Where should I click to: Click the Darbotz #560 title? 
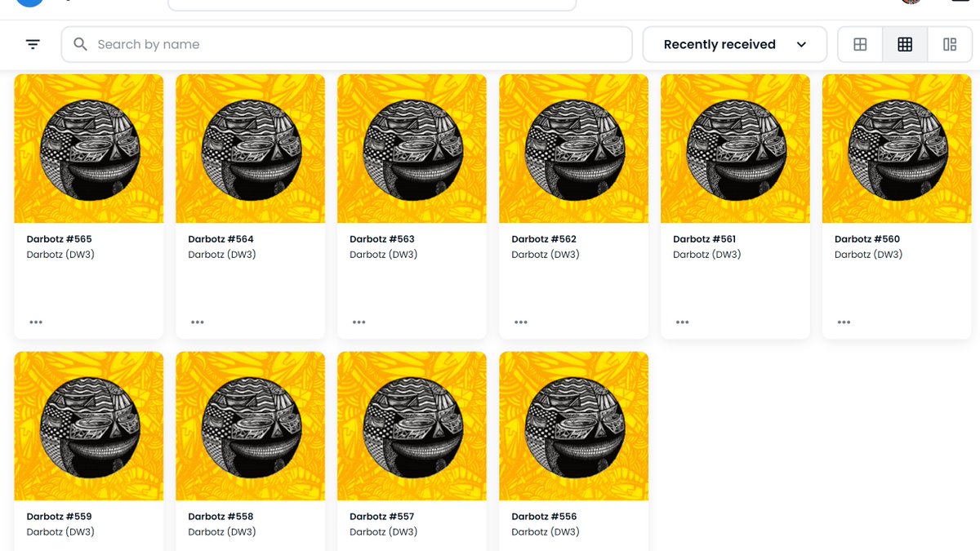pyautogui.click(x=867, y=239)
